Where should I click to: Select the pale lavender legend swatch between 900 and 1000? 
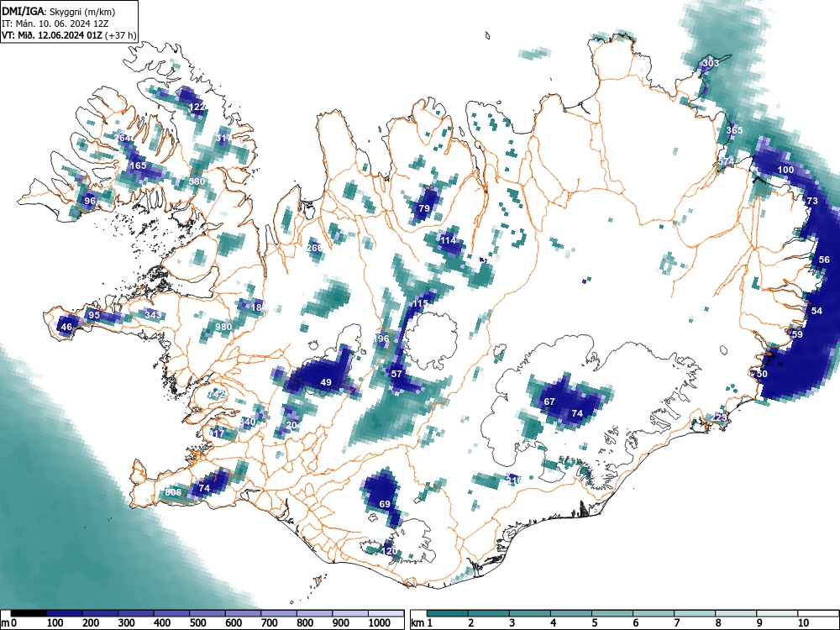tap(350, 612)
